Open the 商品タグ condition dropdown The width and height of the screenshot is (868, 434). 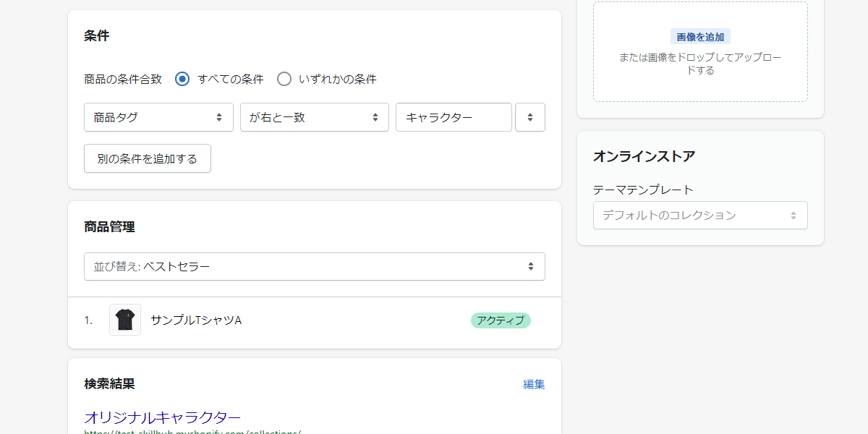click(158, 117)
